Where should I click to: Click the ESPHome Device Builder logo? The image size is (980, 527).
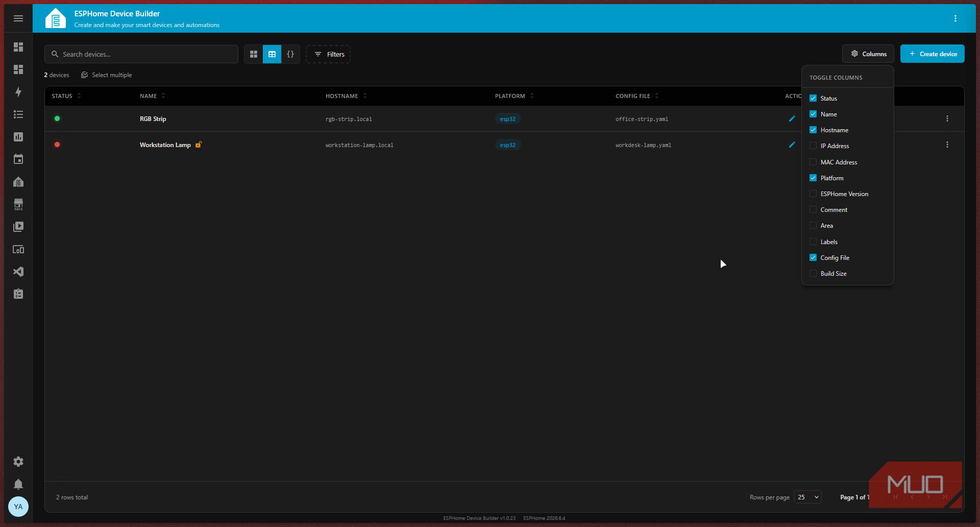click(56, 18)
